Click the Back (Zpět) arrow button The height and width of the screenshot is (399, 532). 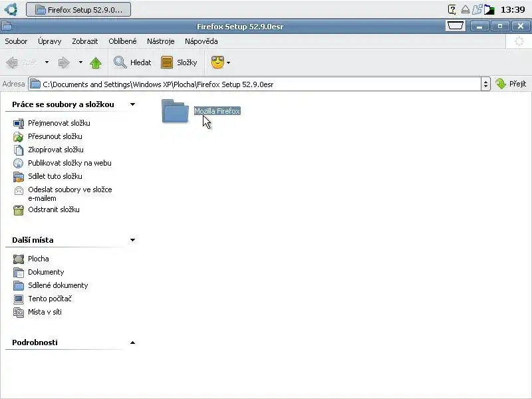coord(21,63)
